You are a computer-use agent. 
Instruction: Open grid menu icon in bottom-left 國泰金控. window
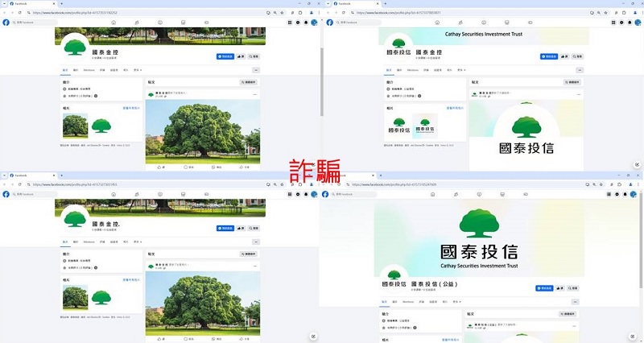click(290, 194)
